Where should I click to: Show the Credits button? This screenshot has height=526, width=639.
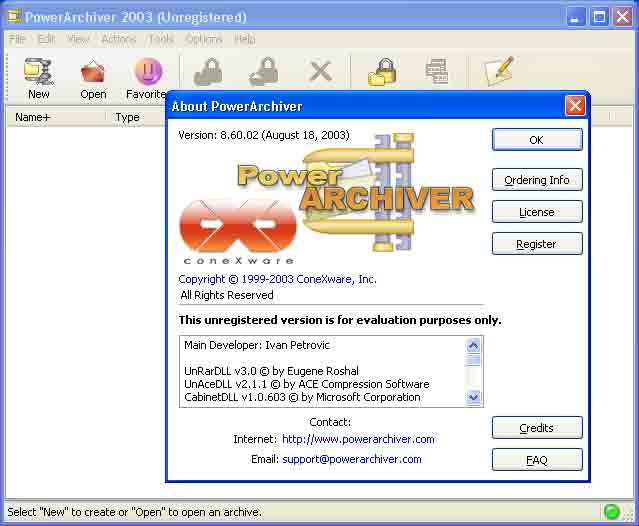click(537, 428)
